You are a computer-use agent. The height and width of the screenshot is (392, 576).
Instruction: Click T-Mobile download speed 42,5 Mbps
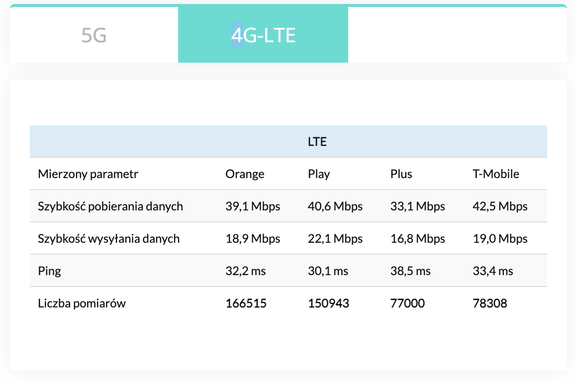[500, 206]
